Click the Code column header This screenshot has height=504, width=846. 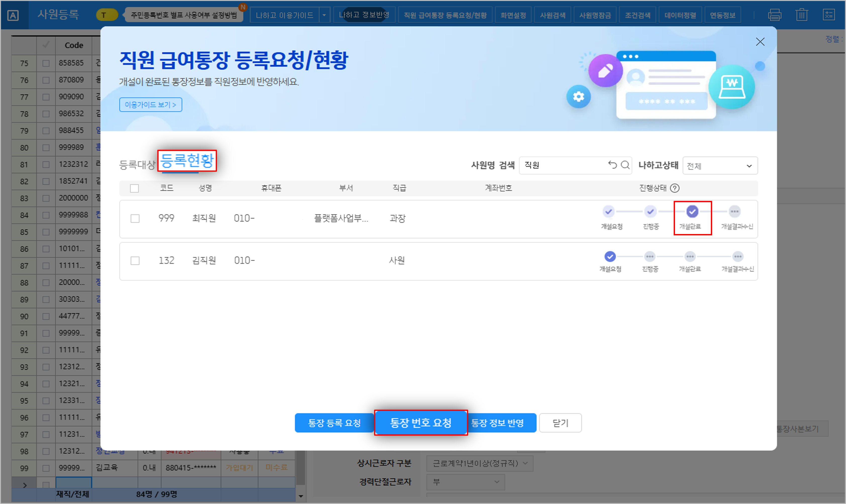pyautogui.click(x=74, y=45)
